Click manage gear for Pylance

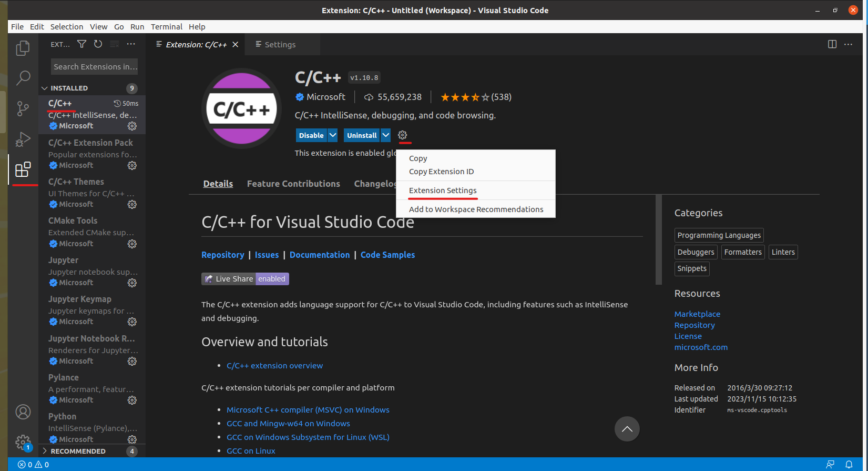coord(132,400)
